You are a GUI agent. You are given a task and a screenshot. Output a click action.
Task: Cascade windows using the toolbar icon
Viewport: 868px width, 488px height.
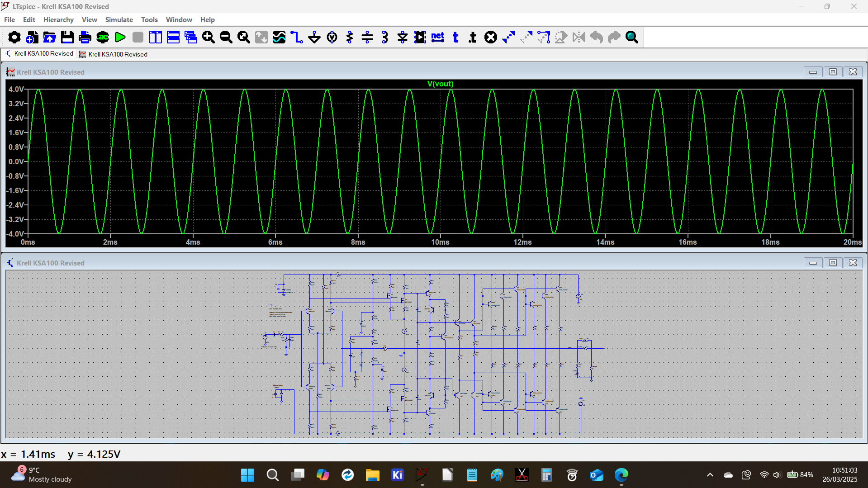(191, 37)
